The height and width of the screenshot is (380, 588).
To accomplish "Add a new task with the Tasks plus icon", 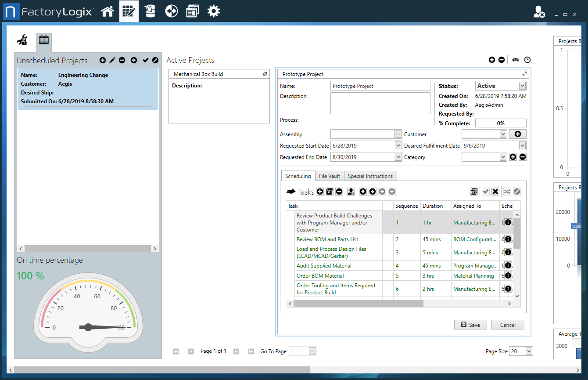I will (320, 191).
